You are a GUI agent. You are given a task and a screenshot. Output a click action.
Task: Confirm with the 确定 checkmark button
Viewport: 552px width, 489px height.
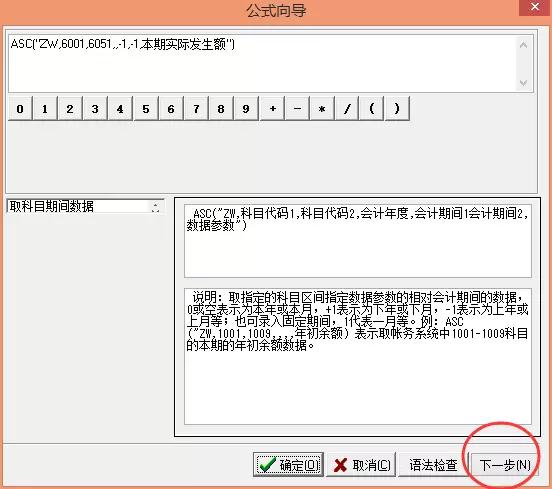point(288,465)
